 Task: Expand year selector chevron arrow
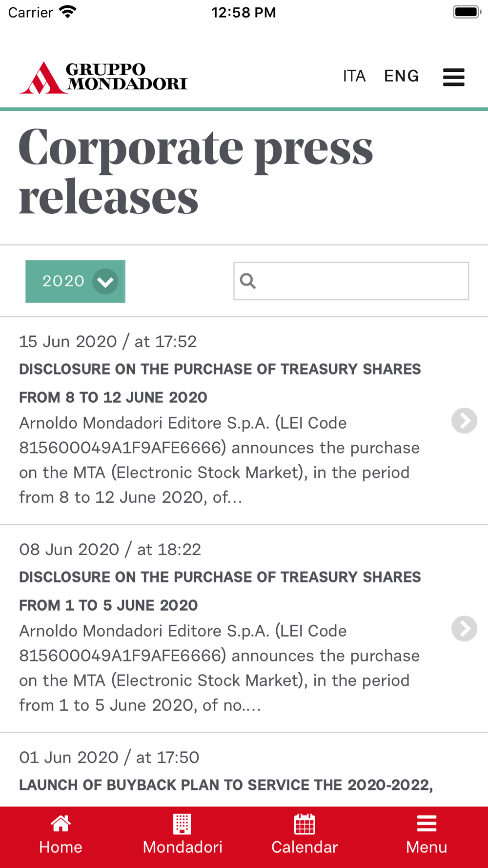coord(105,282)
